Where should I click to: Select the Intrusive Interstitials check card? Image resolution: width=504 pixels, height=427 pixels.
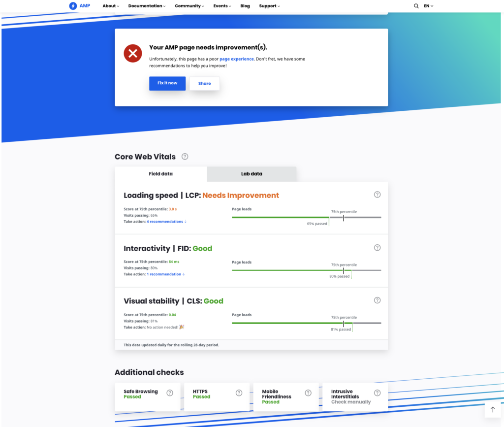click(355, 397)
